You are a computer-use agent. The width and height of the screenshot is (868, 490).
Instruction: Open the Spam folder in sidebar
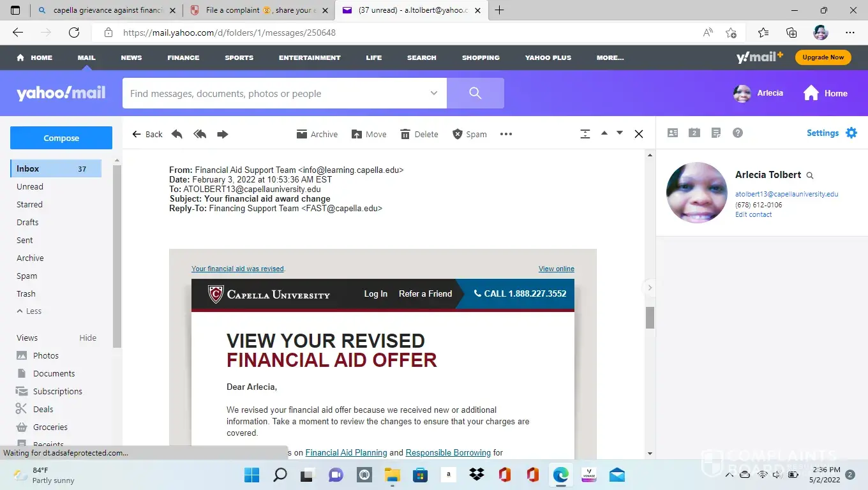coord(27,276)
